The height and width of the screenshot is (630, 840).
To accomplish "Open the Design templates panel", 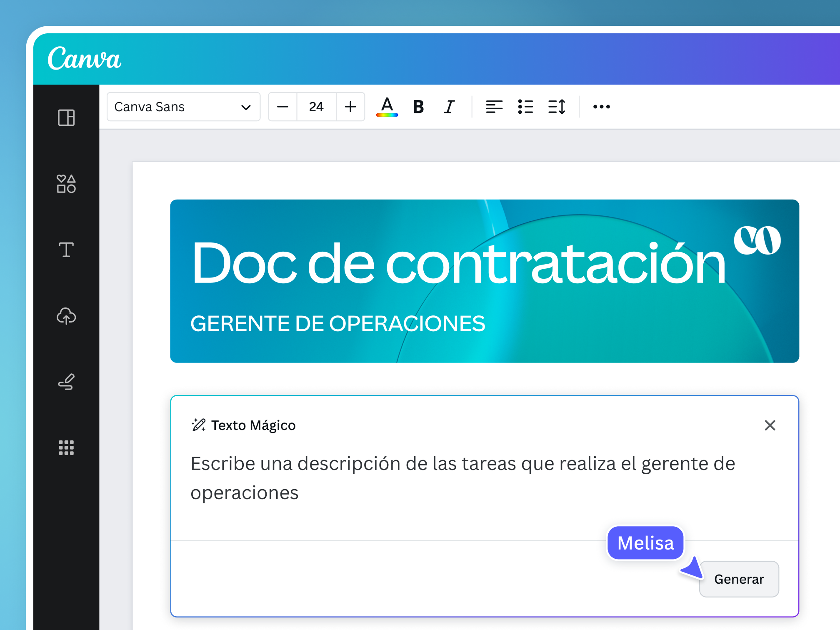I will pyautogui.click(x=66, y=118).
